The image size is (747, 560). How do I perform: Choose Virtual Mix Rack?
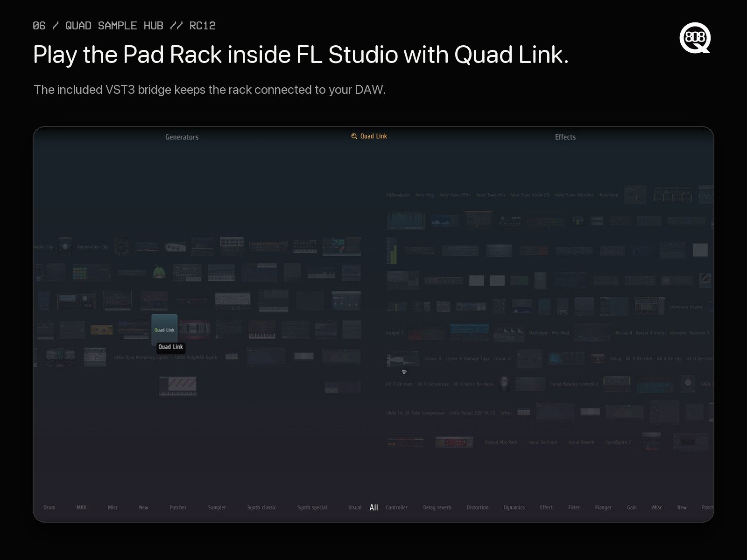501,442
